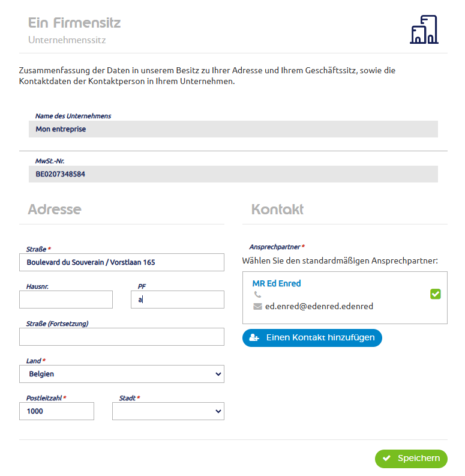The image size is (465, 476).
Task: Click Einen Kontakt hinzufügen button
Action: 312,338
